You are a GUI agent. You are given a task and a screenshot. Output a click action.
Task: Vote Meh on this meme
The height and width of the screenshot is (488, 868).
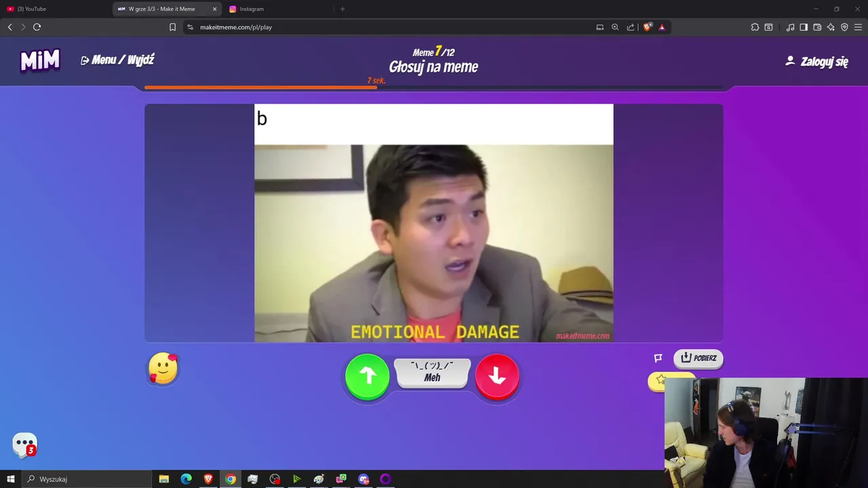point(433,373)
